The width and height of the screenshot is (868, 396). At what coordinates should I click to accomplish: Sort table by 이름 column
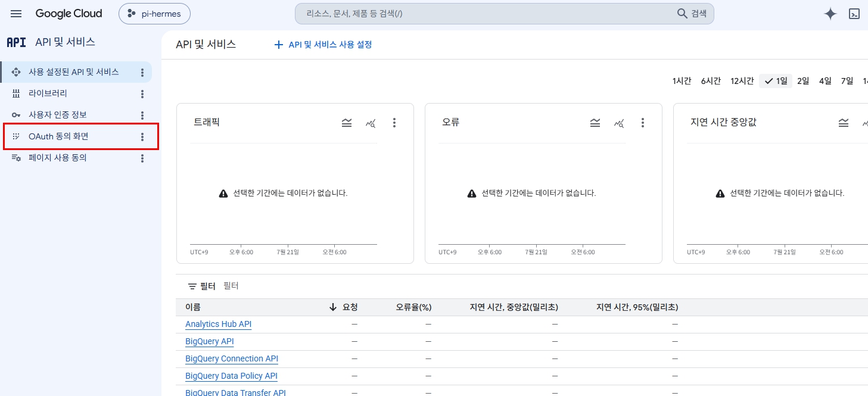tap(193, 307)
